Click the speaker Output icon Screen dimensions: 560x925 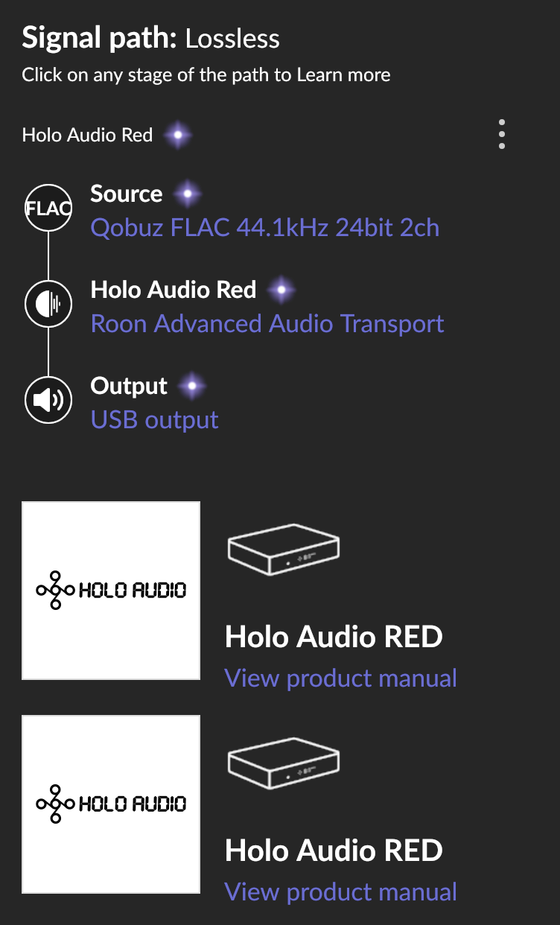tap(48, 400)
